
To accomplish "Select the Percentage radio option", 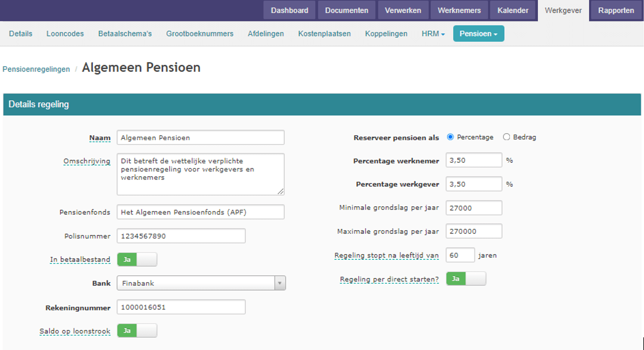I will pyautogui.click(x=450, y=137).
